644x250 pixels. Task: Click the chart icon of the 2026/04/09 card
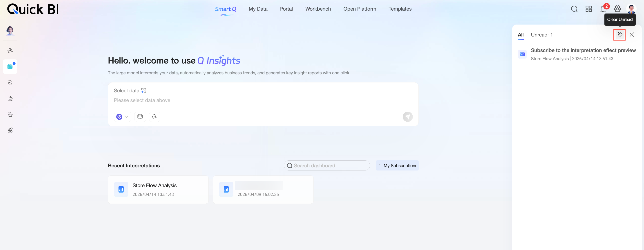[226, 189]
